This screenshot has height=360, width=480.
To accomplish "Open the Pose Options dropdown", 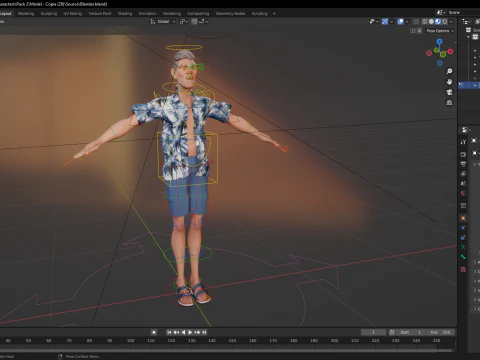I will pyautogui.click(x=440, y=31).
